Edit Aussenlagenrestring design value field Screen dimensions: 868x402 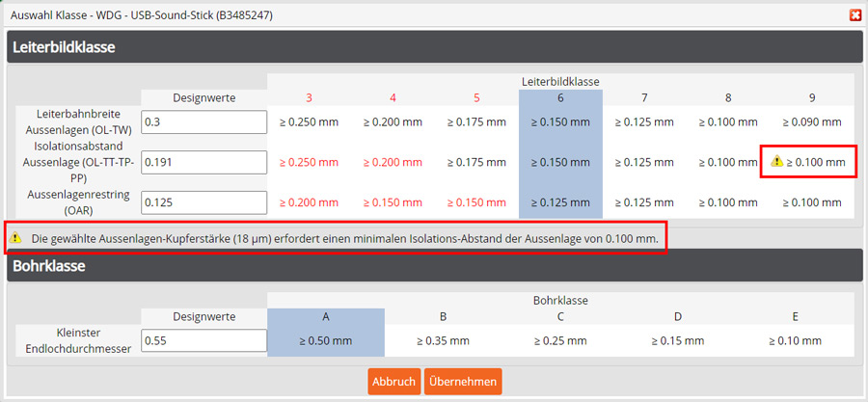click(203, 202)
